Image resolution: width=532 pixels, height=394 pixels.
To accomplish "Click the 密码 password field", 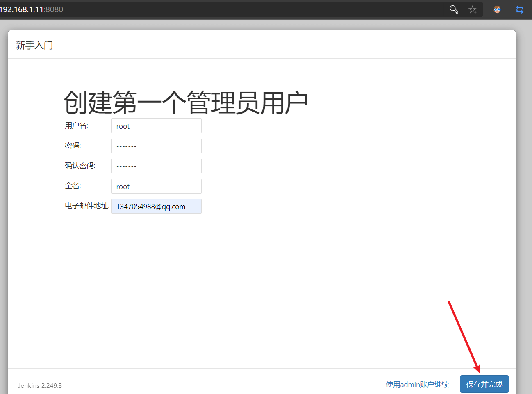I will [x=156, y=146].
